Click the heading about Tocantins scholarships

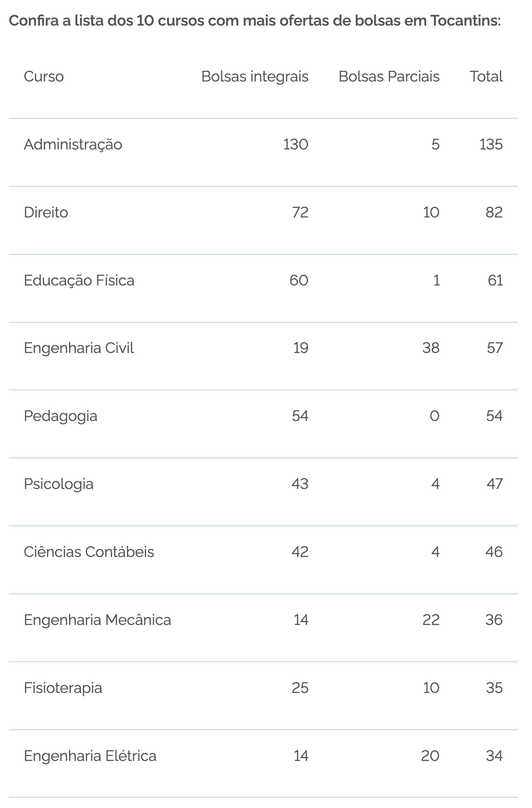click(x=255, y=21)
